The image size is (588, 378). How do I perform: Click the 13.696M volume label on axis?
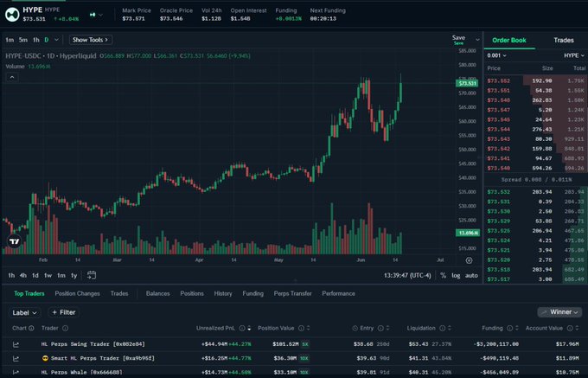[467, 233]
